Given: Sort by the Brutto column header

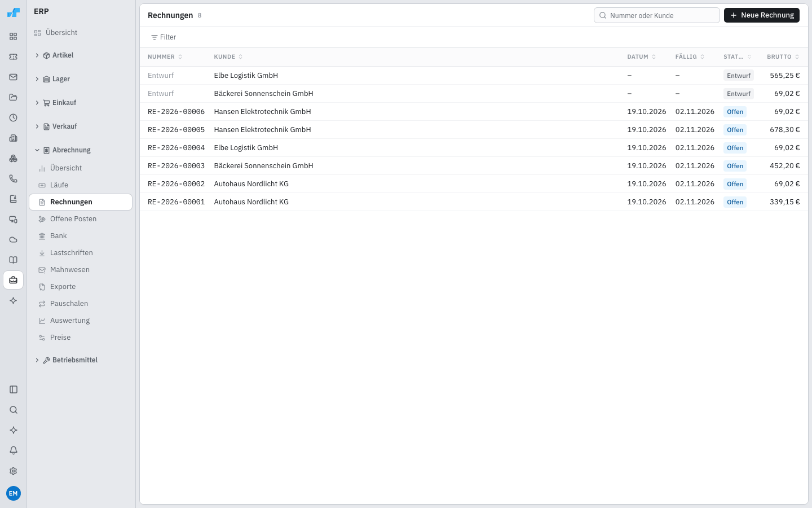Looking at the screenshot, I should click(x=783, y=57).
